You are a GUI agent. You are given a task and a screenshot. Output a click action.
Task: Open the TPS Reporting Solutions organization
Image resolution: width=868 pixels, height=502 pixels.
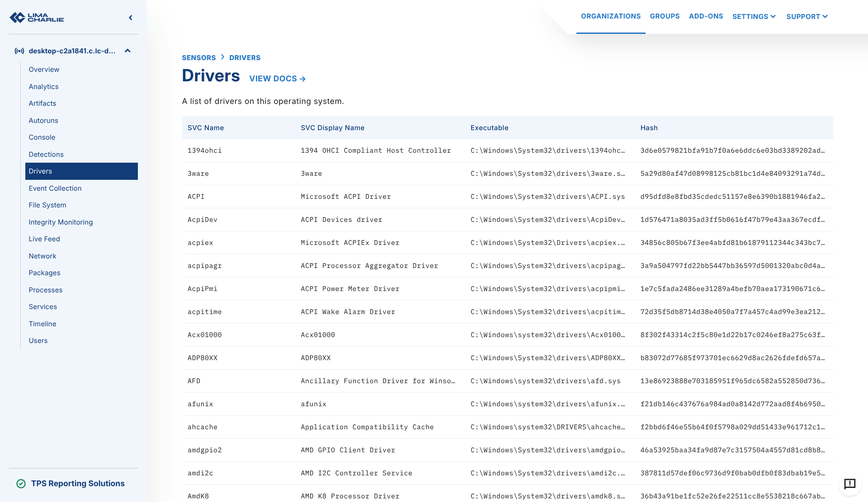click(x=78, y=483)
